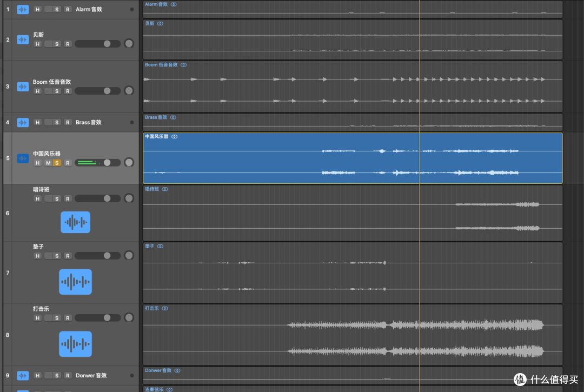Click track name text '中国风乐器' in header
The width and height of the screenshot is (584, 392).
point(47,154)
